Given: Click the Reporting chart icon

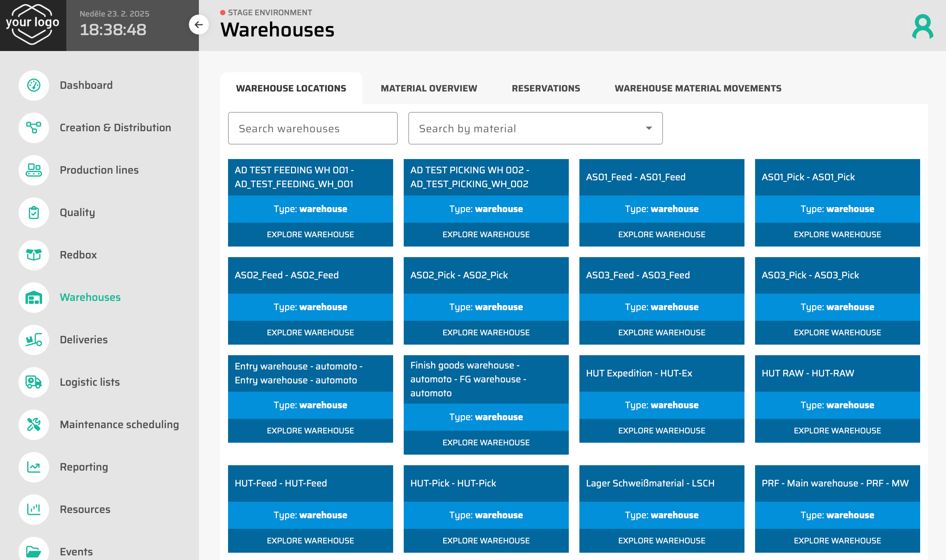Looking at the screenshot, I should 33,467.
